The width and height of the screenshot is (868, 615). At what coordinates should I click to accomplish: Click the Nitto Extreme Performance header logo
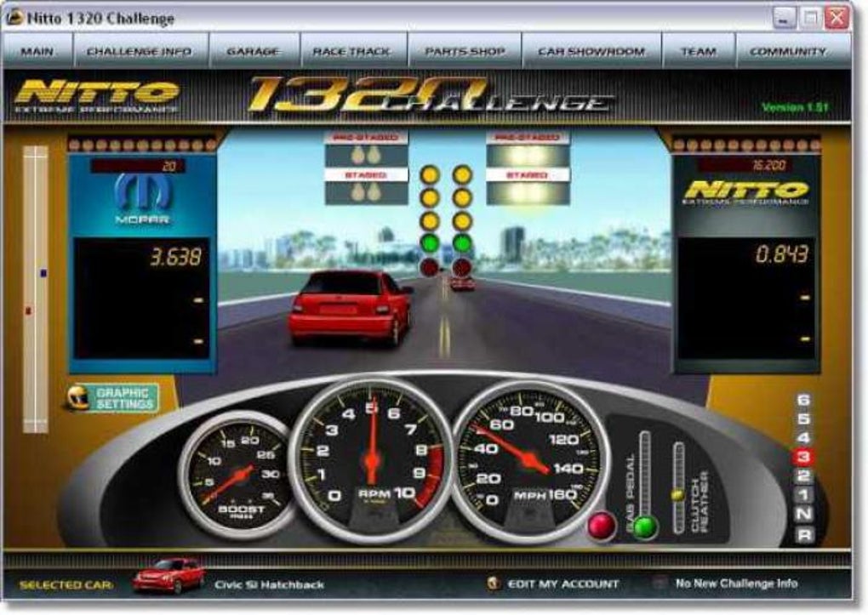pyautogui.click(x=97, y=96)
